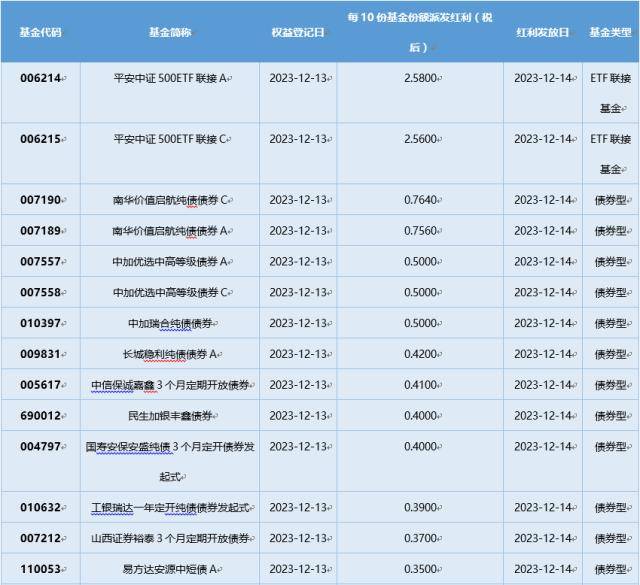Viewport: 640px width, 585px height.
Task: Select fund code 007189 cell
Action: pyautogui.click(x=40, y=231)
